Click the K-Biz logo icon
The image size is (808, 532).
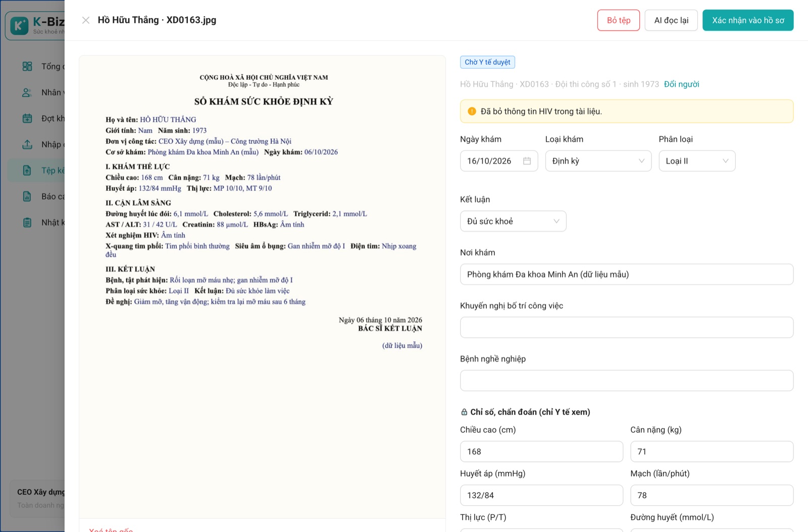pos(19,25)
